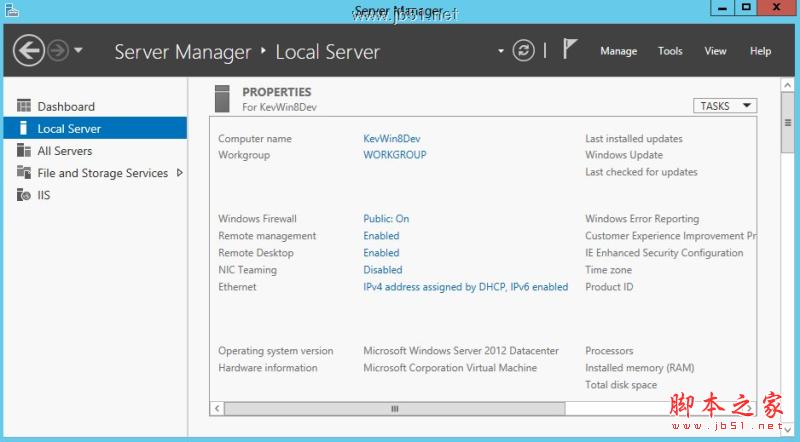Open the Manage menu

point(618,51)
